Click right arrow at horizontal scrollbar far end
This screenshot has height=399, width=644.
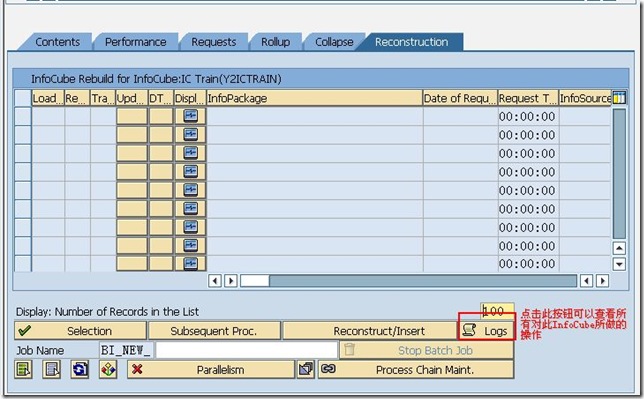[603, 281]
